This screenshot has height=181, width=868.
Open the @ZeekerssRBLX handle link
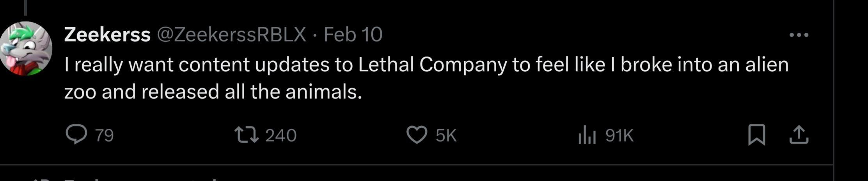231,35
